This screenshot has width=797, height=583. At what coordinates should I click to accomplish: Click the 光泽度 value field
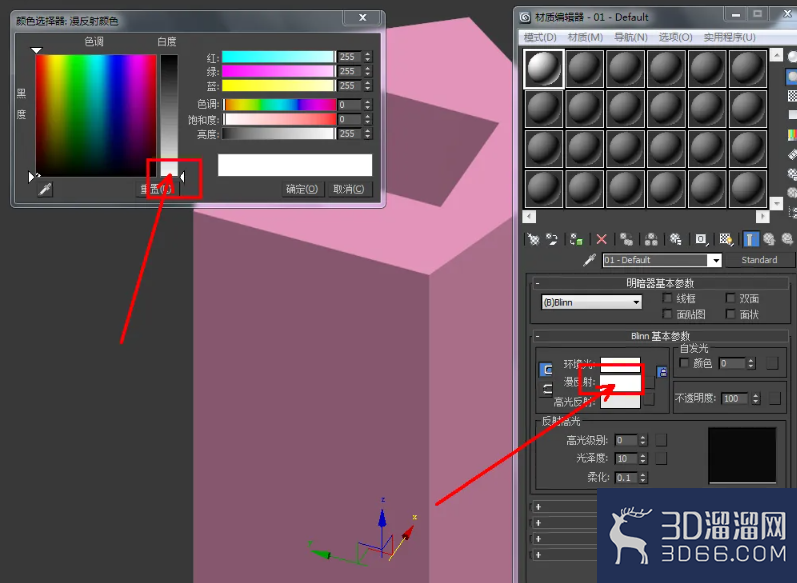pos(626,458)
